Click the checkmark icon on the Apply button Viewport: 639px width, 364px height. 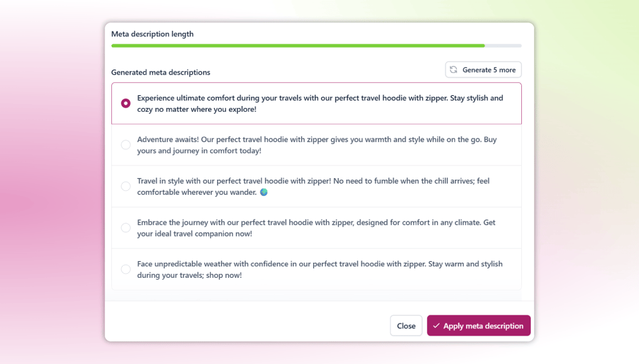[x=436, y=326]
